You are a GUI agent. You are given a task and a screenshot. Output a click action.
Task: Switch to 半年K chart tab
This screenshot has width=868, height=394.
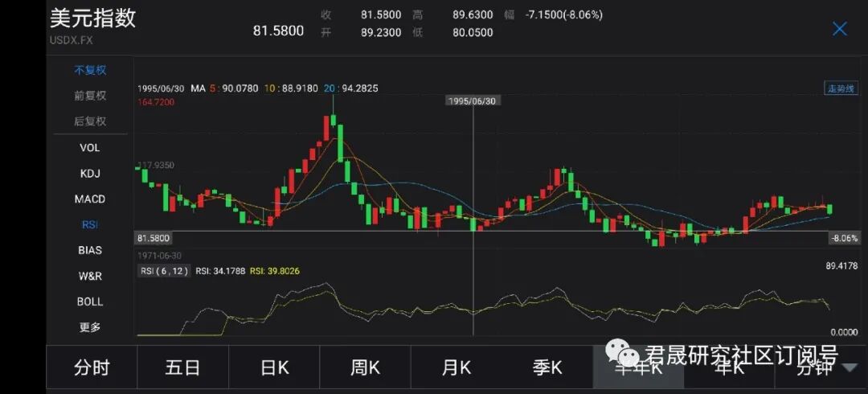click(x=638, y=367)
